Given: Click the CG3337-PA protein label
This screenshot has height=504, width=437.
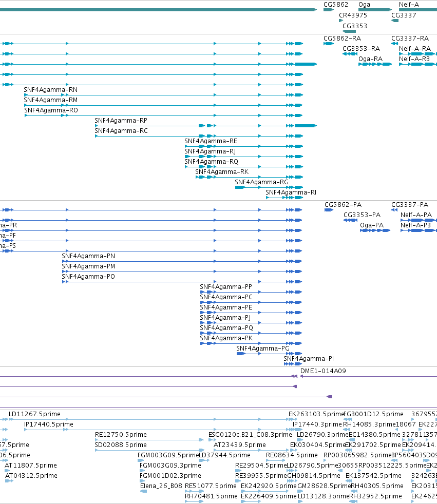Looking at the screenshot, I should [410, 205].
